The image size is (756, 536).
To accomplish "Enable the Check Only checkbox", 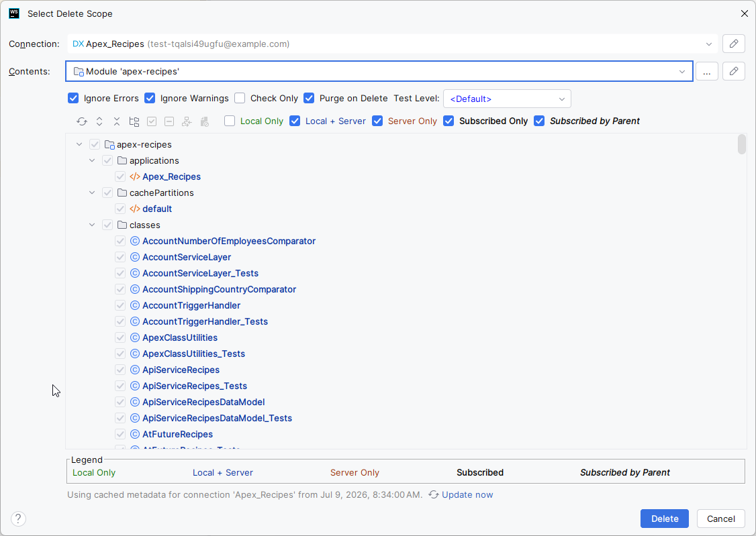I will pyautogui.click(x=240, y=98).
